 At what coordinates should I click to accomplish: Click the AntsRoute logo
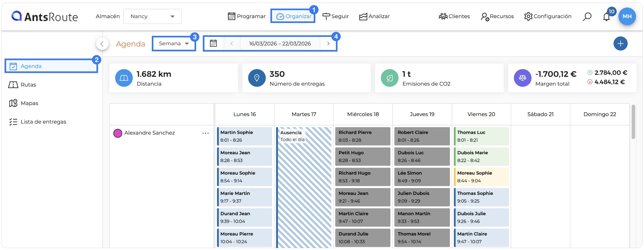coord(44,17)
